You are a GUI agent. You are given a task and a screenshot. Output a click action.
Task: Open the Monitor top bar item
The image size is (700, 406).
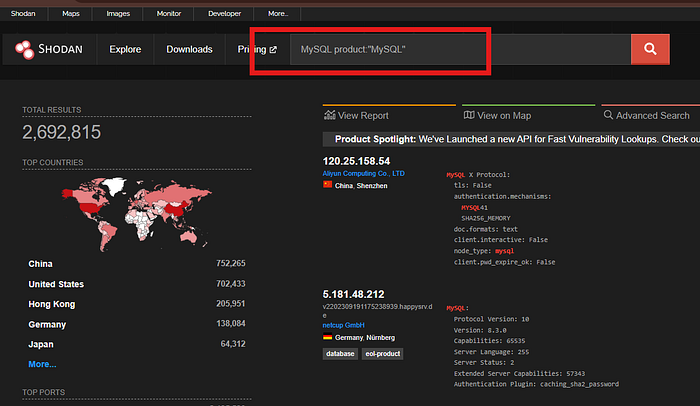(169, 13)
